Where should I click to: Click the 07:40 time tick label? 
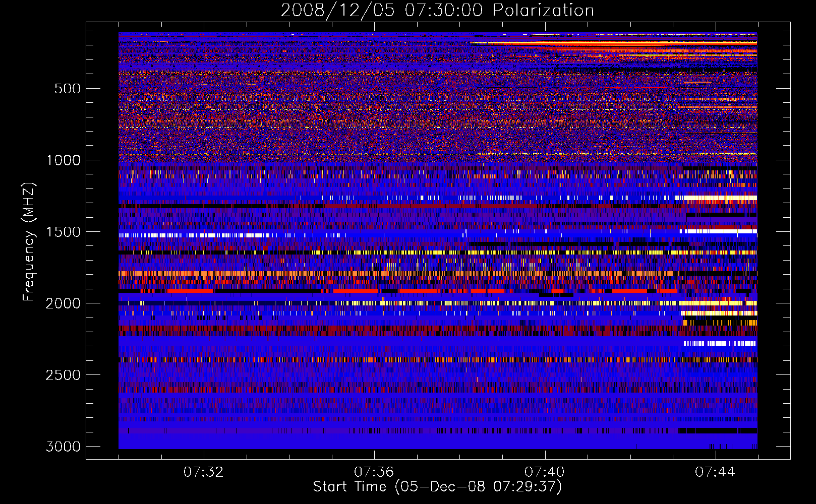point(545,472)
